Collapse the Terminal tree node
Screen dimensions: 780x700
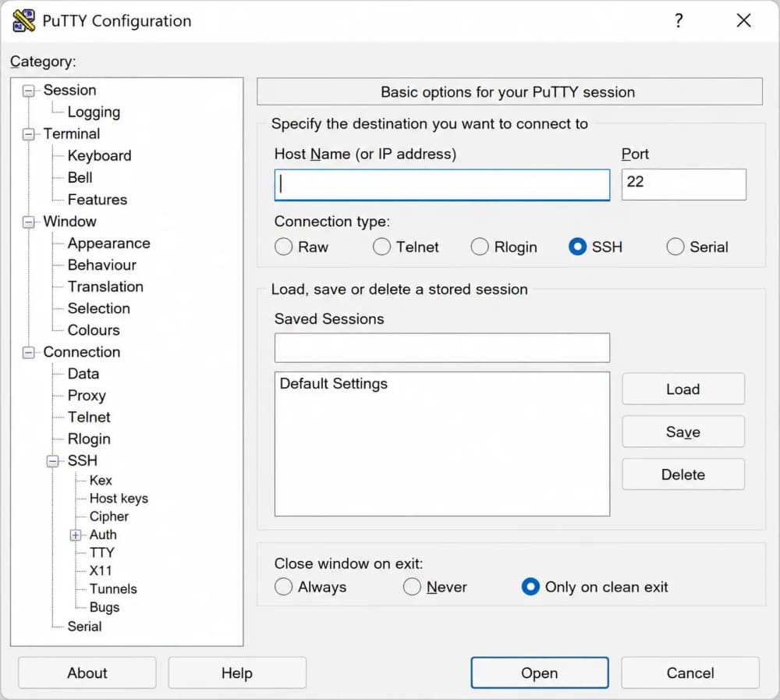(x=28, y=134)
